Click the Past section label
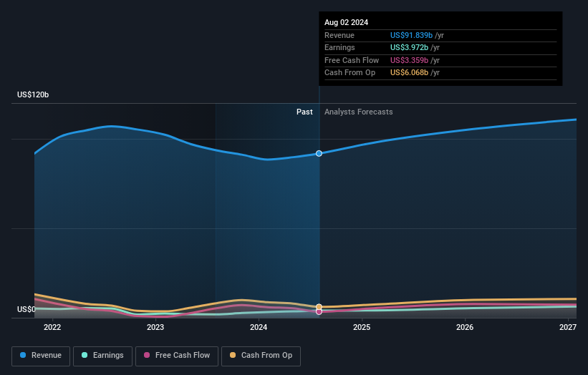The image size is (588, 375). point(304,112)
